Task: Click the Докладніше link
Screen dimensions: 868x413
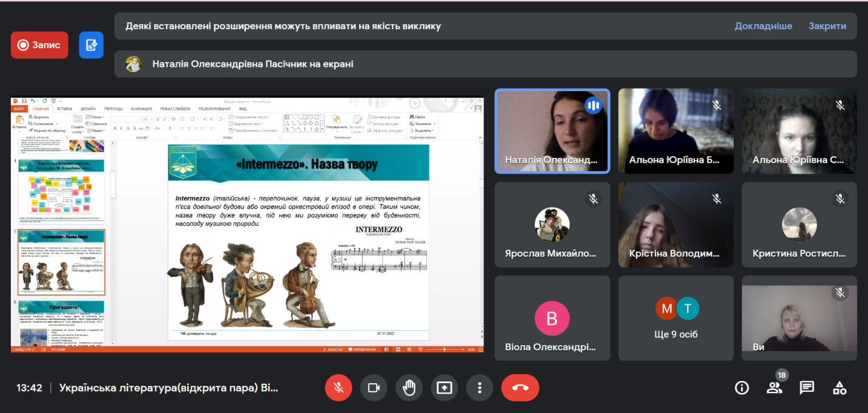Action: tap(763, 26)
